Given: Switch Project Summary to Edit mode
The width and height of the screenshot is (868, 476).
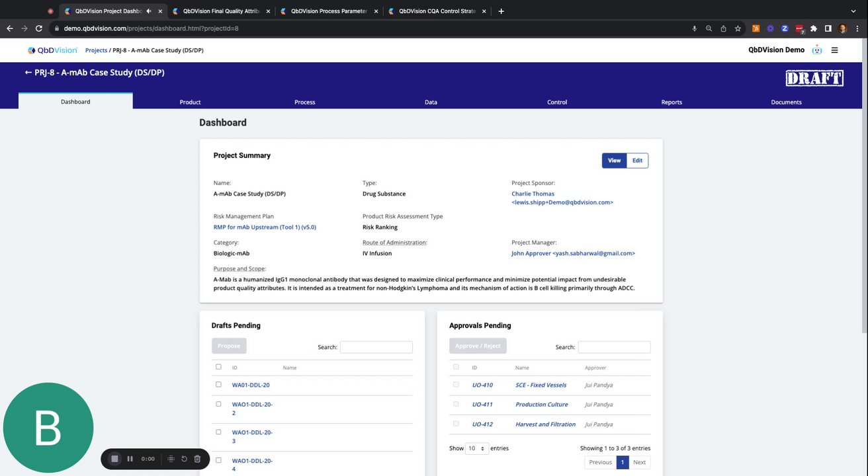Looking at the screenshot, I should (638, 161).
